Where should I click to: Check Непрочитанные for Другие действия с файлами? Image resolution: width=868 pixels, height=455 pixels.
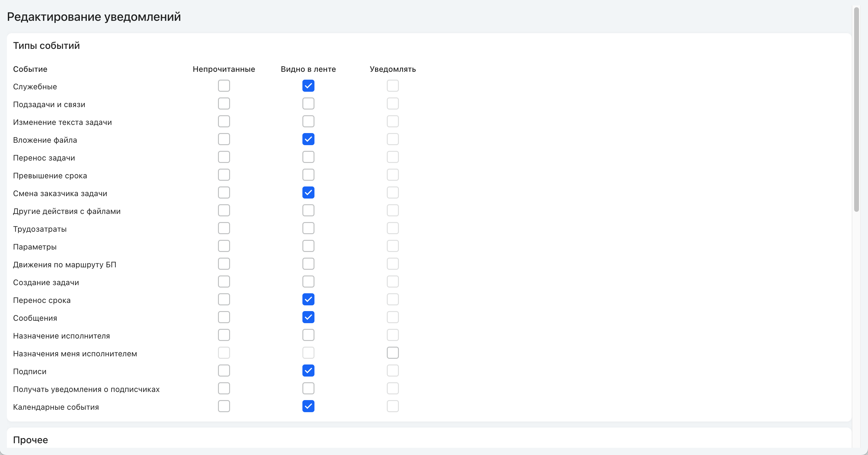point(224,211)
